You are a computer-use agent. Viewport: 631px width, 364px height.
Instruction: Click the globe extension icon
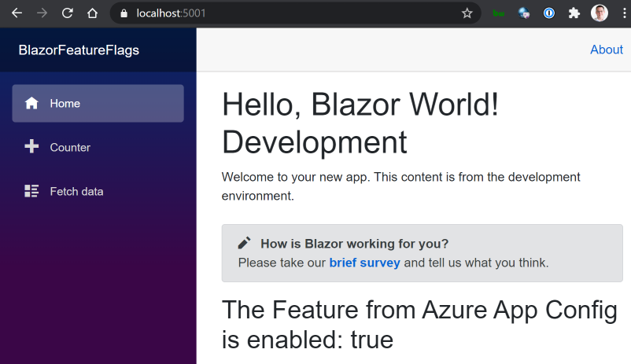[523, 13]
